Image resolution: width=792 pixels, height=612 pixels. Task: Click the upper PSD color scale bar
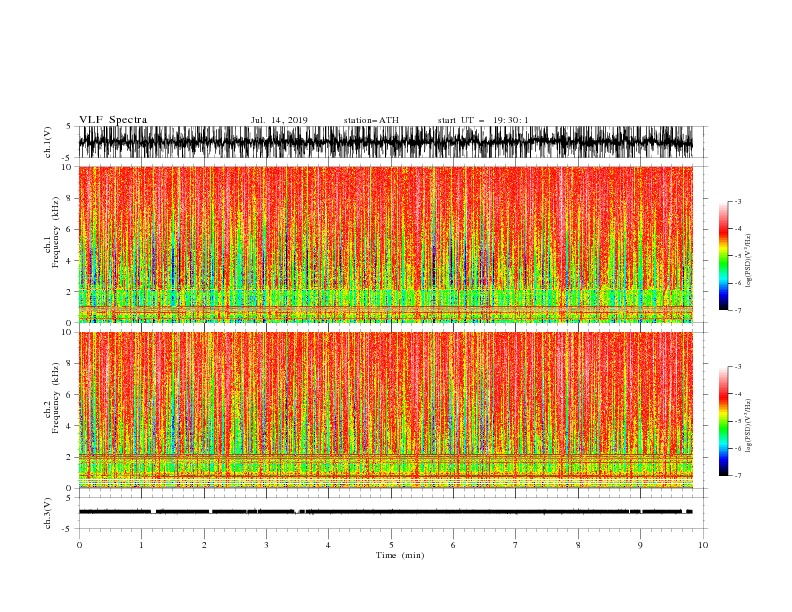[x=723, y=256]
